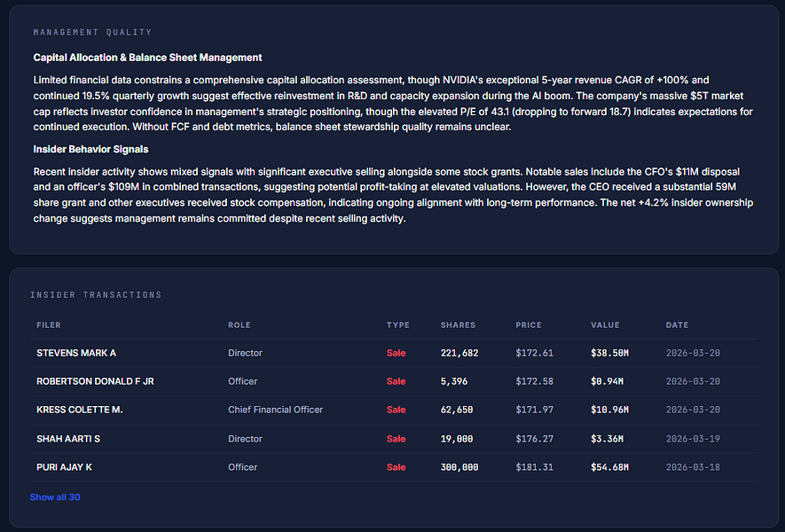
Task: Click transaction value $0.94M
Action: (608, 381)
